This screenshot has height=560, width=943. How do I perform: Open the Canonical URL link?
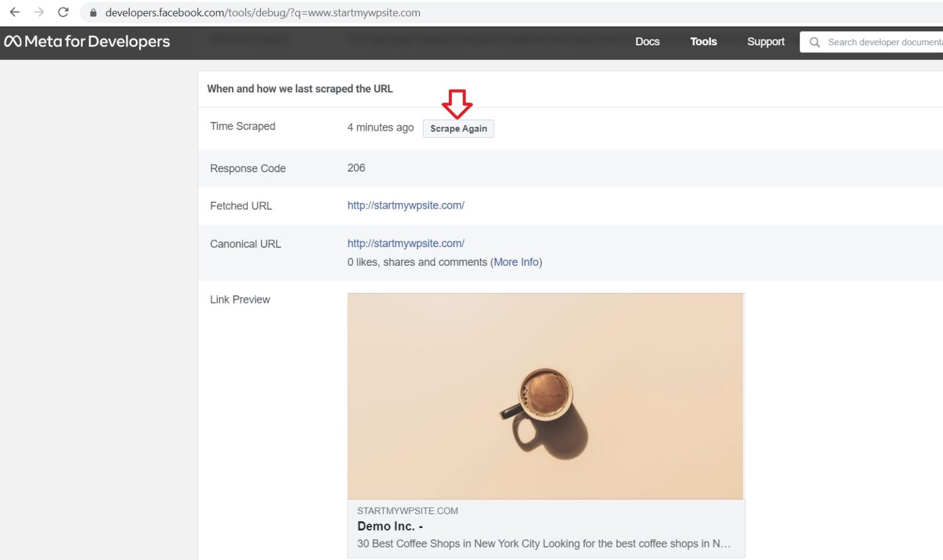405,243
